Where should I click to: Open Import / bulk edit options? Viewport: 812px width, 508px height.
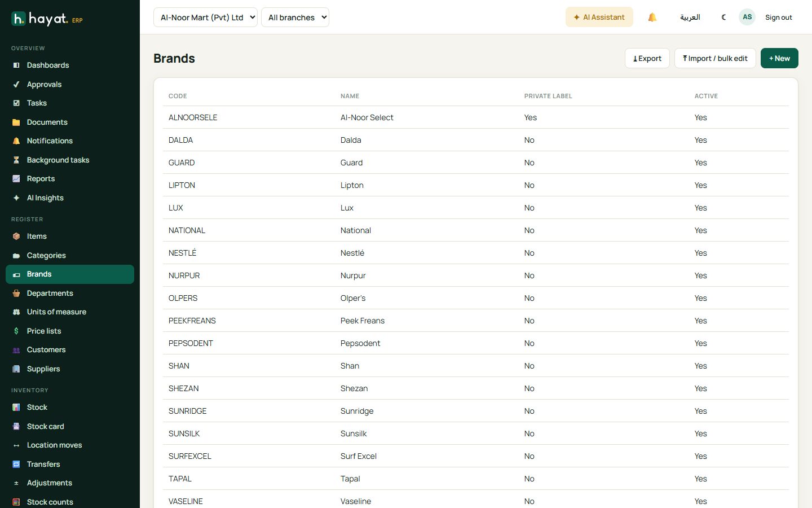(x=715, y=58)
